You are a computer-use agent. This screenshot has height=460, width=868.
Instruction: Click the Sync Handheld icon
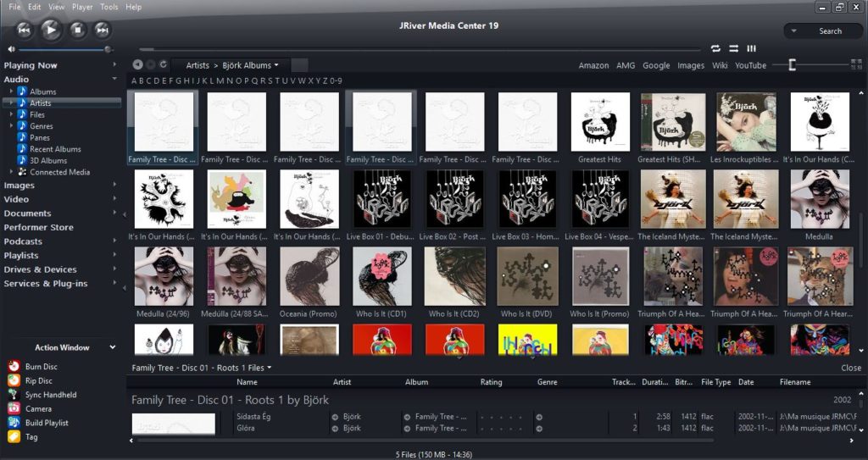pos(14,395)
